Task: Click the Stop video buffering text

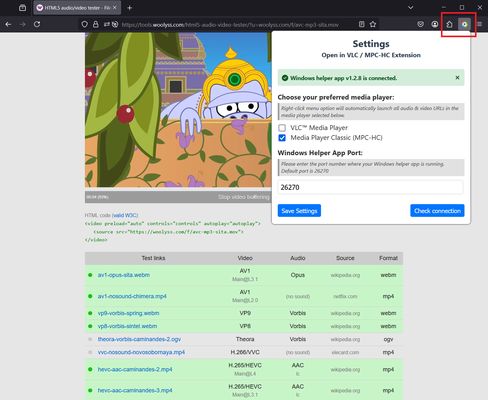Action: (x=244, y=197)
